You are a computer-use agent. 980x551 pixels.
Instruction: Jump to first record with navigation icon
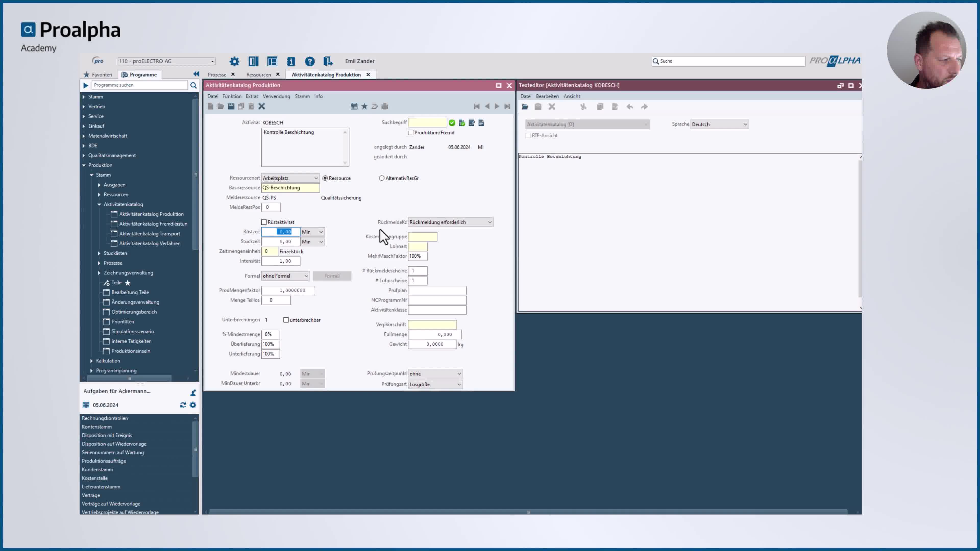coord(477,106)
